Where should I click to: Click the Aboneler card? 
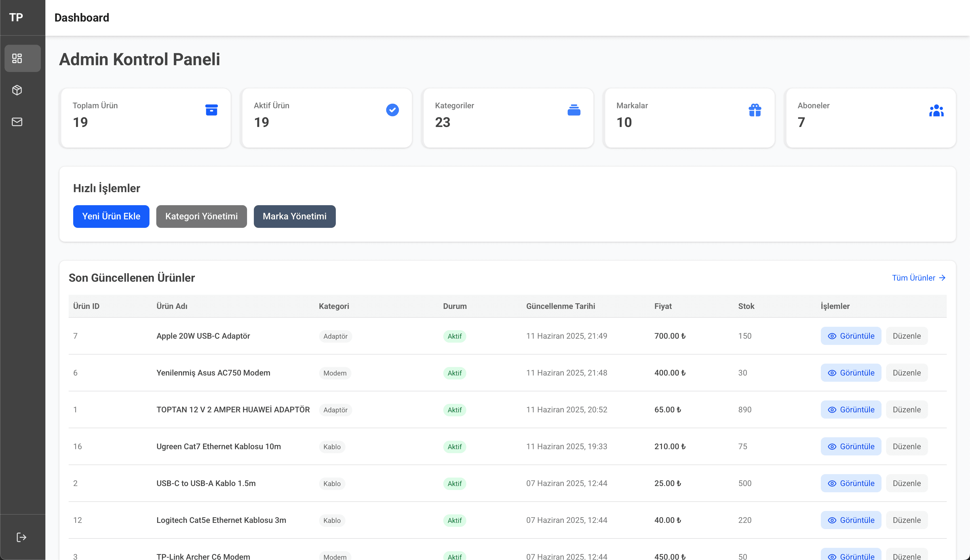click(871, 118)
